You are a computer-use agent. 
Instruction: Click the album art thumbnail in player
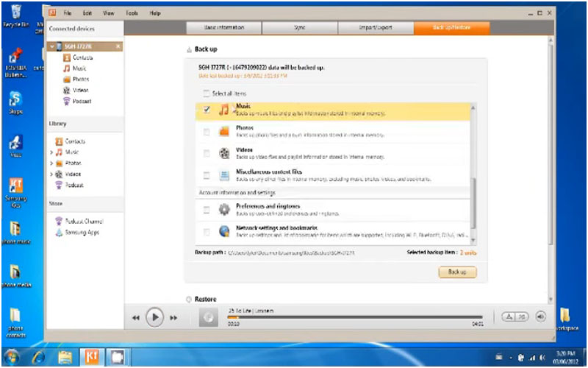208,318
